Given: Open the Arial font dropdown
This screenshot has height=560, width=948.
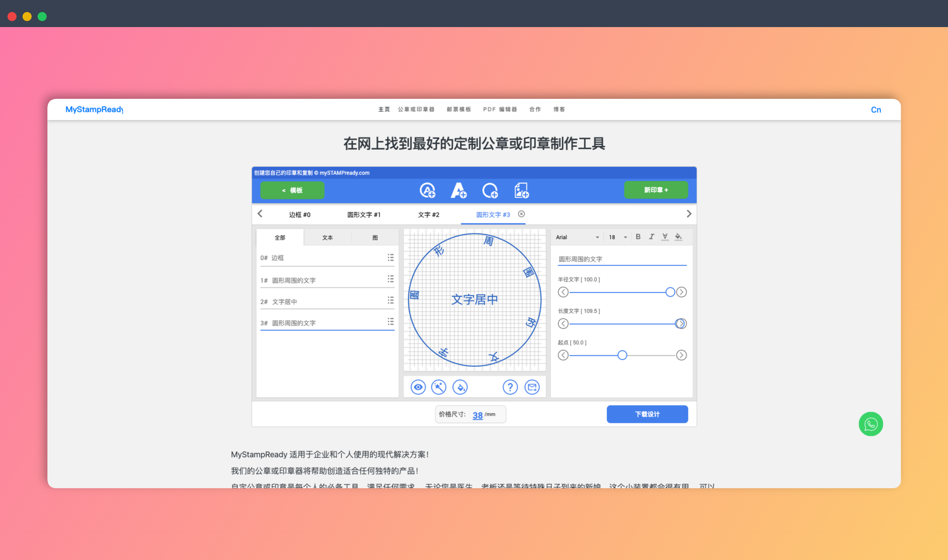Looking at the screenshot, I should (577, 237).
